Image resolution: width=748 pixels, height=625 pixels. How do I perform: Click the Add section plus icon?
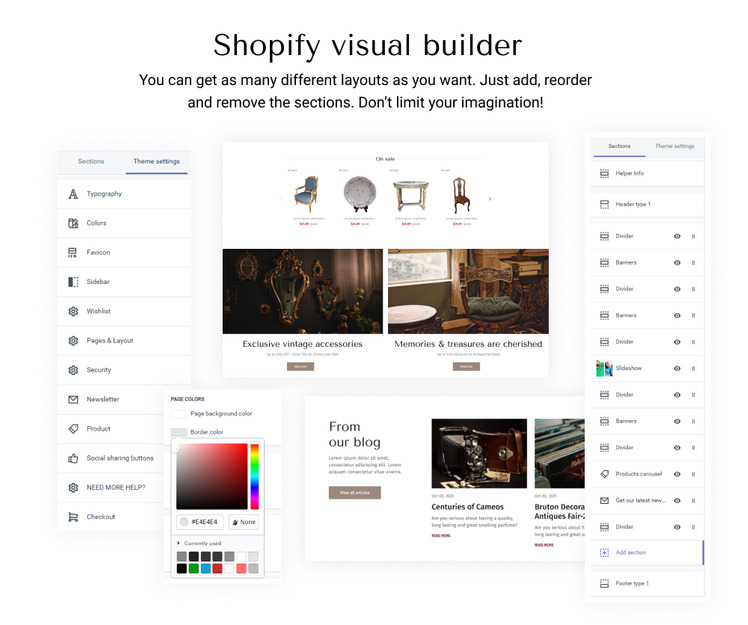(x=604, y=552)
